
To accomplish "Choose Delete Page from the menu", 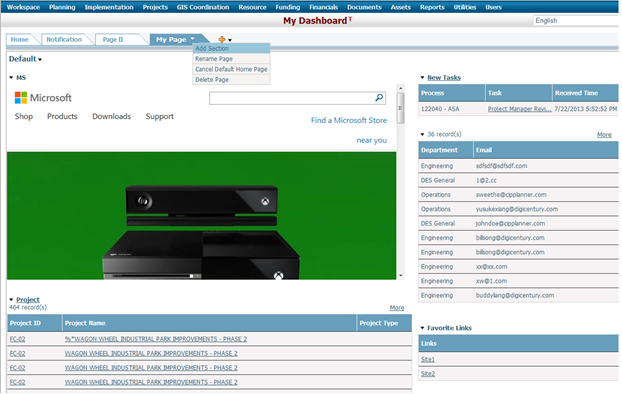I will coord(231,79).
